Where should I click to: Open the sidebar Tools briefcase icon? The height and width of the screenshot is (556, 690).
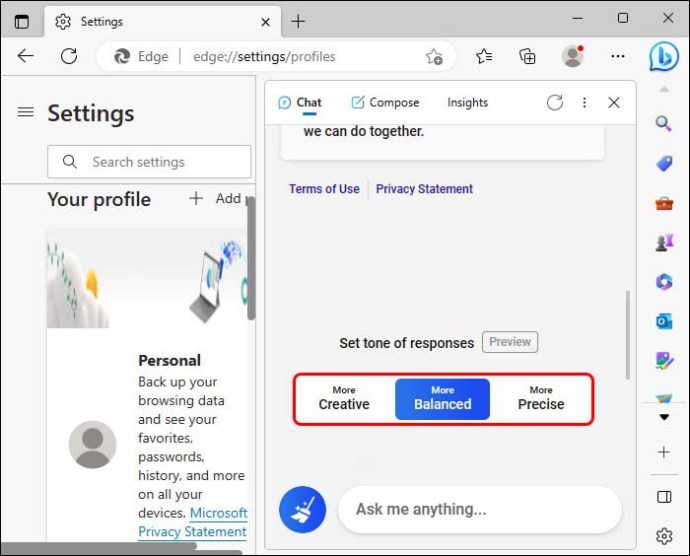pos(664,203)
